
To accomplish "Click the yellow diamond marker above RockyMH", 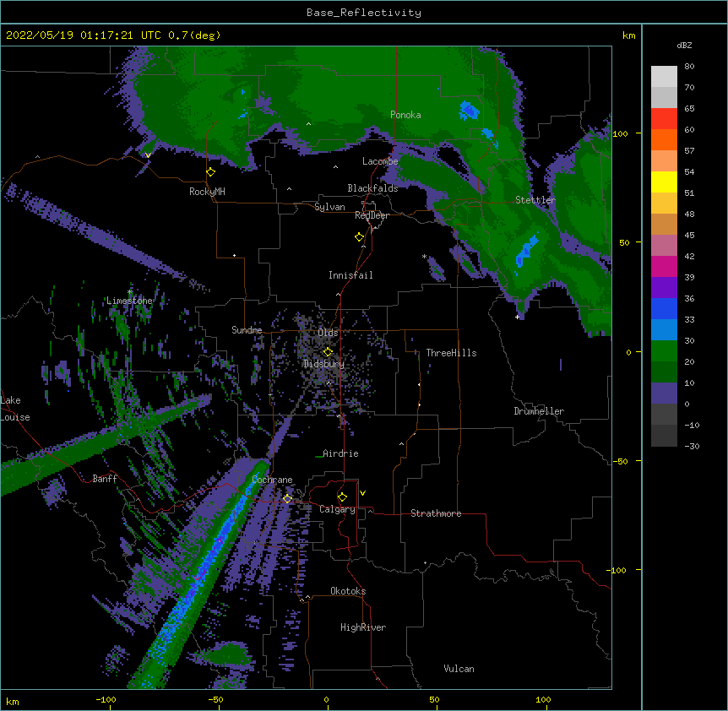I will point(211,172).
